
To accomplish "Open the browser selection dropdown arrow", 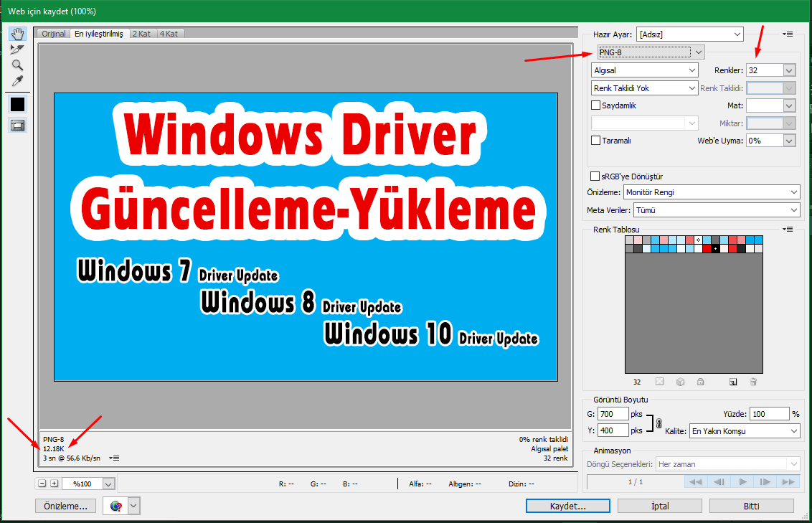I will click(x=133, y=506).
